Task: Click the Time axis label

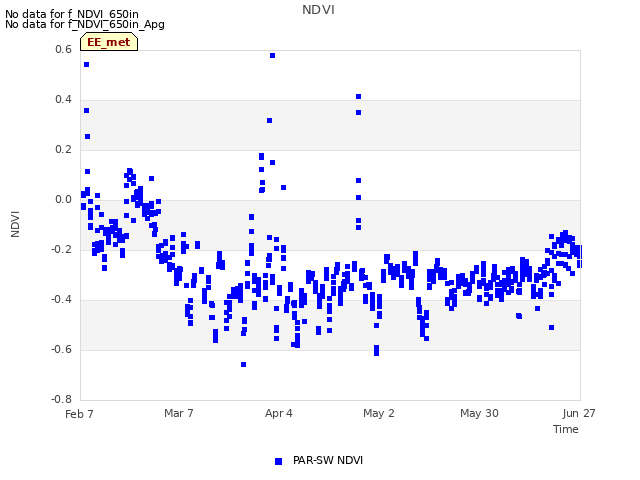Action: (565, 429)
